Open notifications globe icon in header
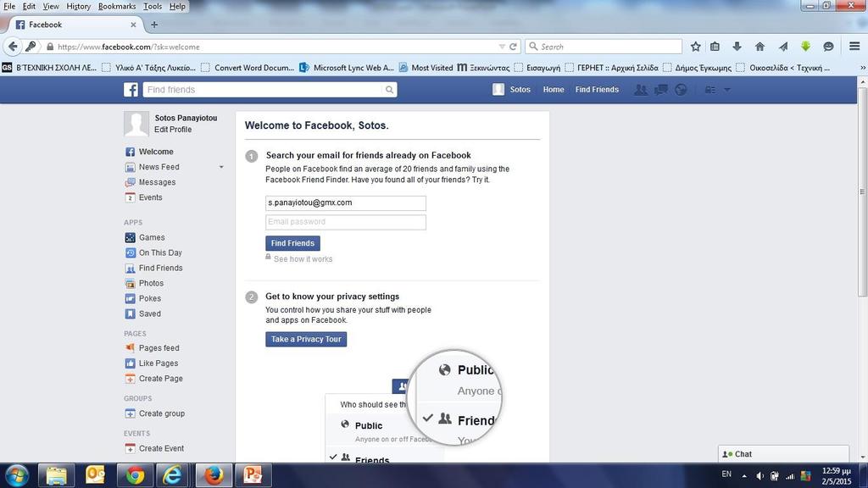The height and width of the screenshot is (488, 868). pyautogui.click(x=681, y=90)
